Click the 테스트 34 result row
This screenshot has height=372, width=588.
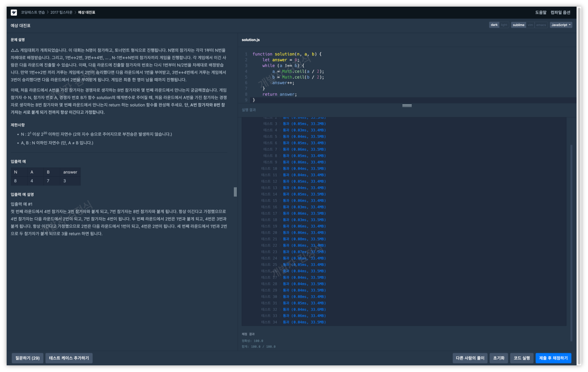tap(293, 322)
